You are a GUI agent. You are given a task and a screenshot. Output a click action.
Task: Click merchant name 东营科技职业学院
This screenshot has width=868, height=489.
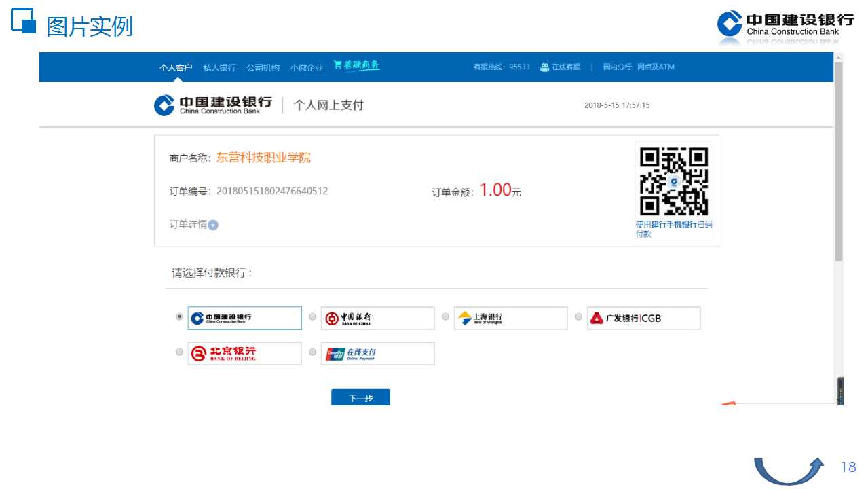point(263,158)
